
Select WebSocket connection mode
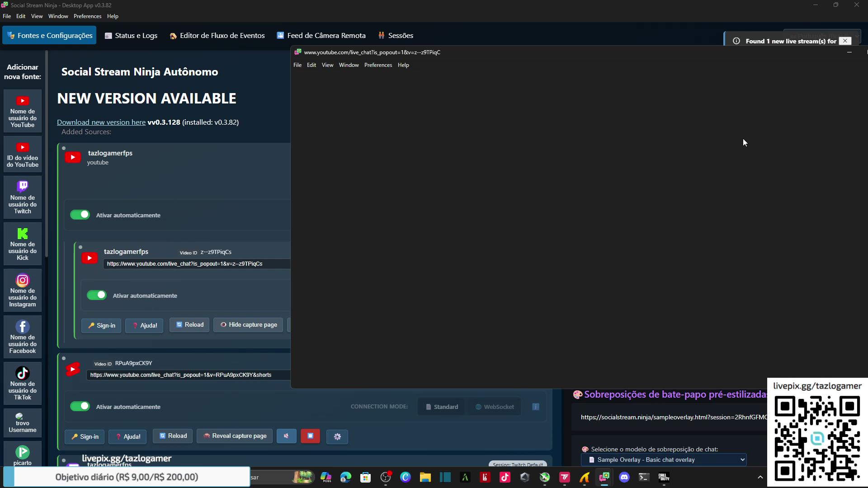pyautogui.click(x=495, y=407)
